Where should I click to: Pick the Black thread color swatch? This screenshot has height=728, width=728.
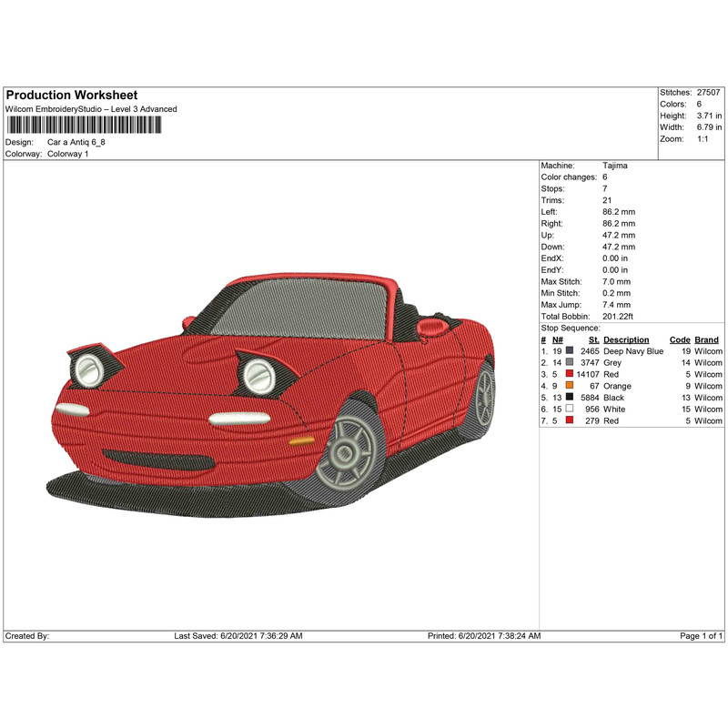click(x=570, y=398)
